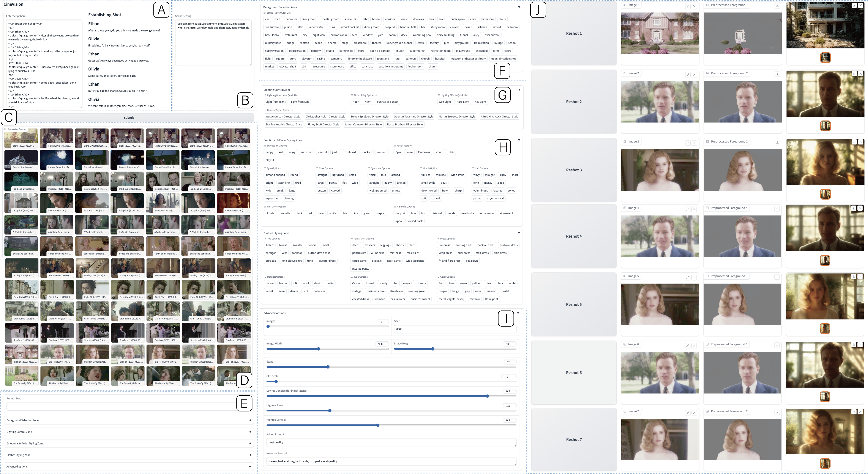
Task: Collapse the Lighting Control Zone panel arrow
Action: 520,89
